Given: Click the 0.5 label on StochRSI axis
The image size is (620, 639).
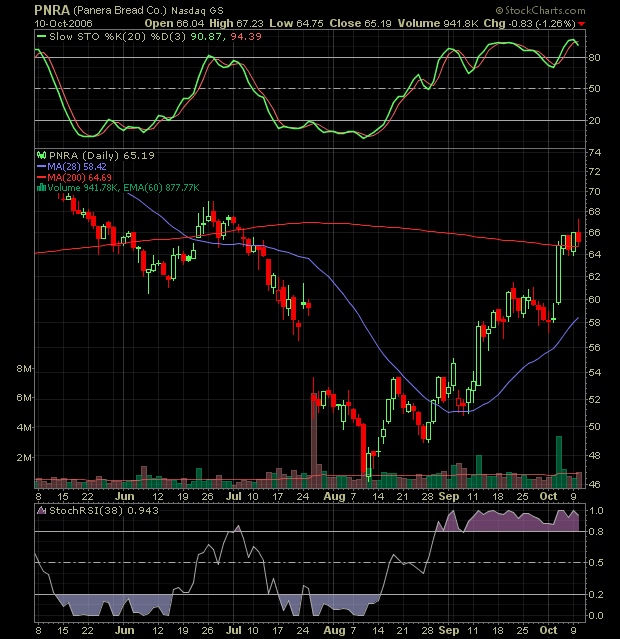Looking at the screenshot, I should coord(596,563).
